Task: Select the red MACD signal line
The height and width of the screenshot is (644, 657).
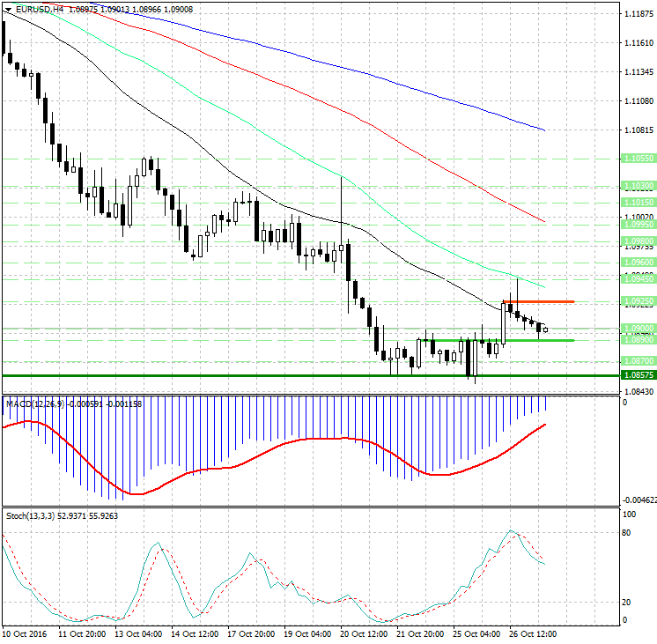Action: [x=264, y=452]
